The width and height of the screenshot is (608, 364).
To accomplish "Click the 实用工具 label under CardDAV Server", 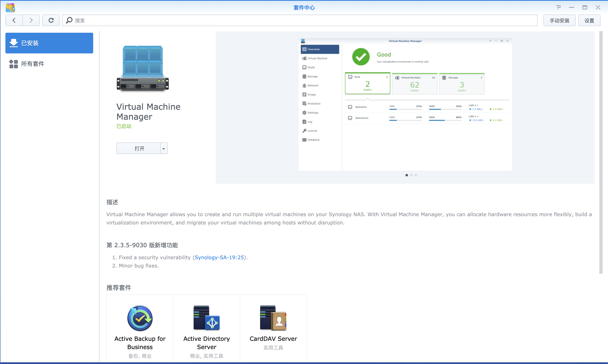I will point(273,348).
